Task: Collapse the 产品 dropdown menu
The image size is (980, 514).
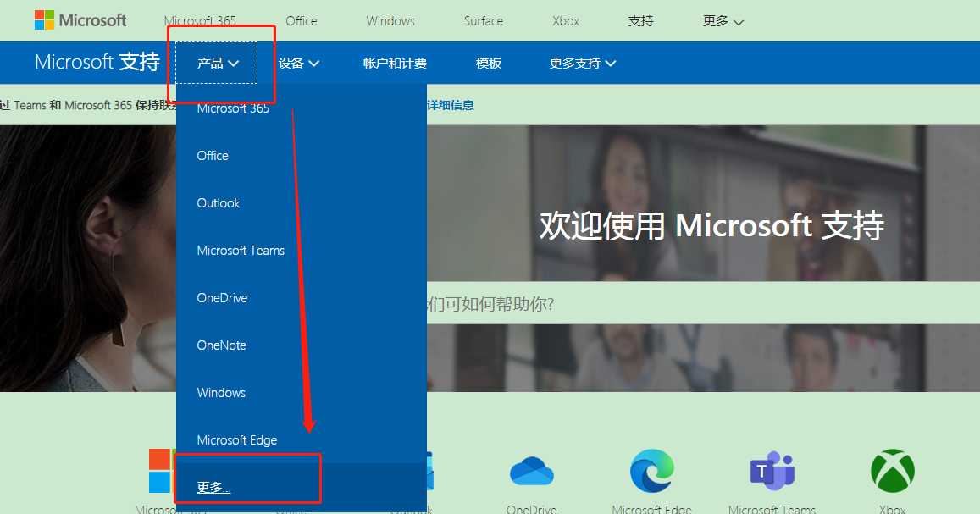Action: pos(218,63)
